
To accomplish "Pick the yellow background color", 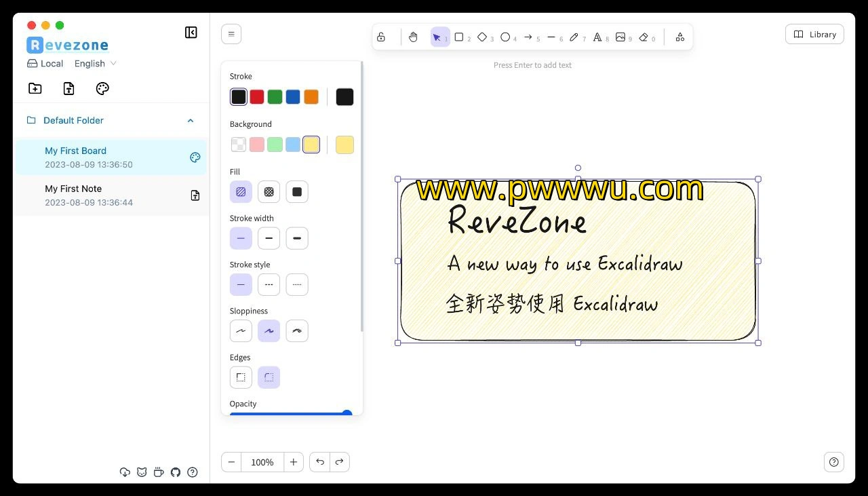I will (311, 145).
